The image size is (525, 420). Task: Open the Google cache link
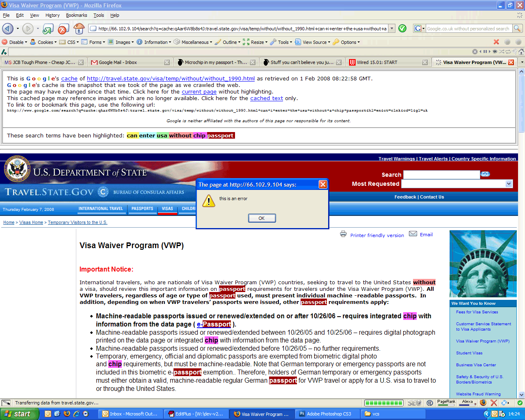[69, 78]
